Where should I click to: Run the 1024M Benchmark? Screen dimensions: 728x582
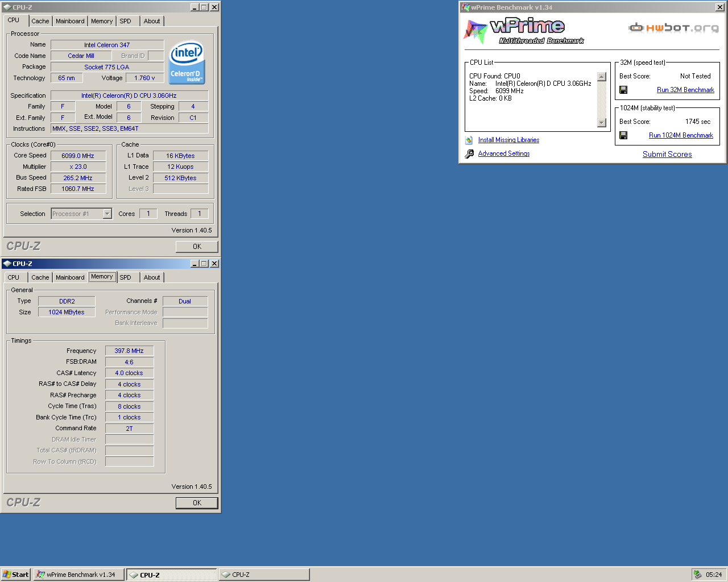tap(681, 135)
